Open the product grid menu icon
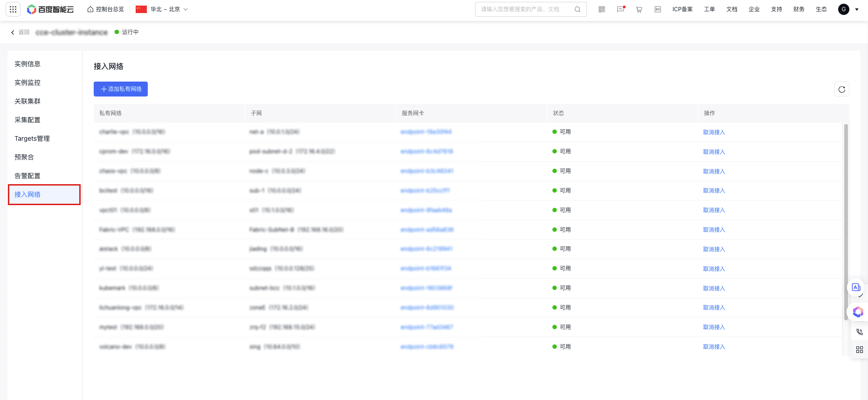 [13, 9]
